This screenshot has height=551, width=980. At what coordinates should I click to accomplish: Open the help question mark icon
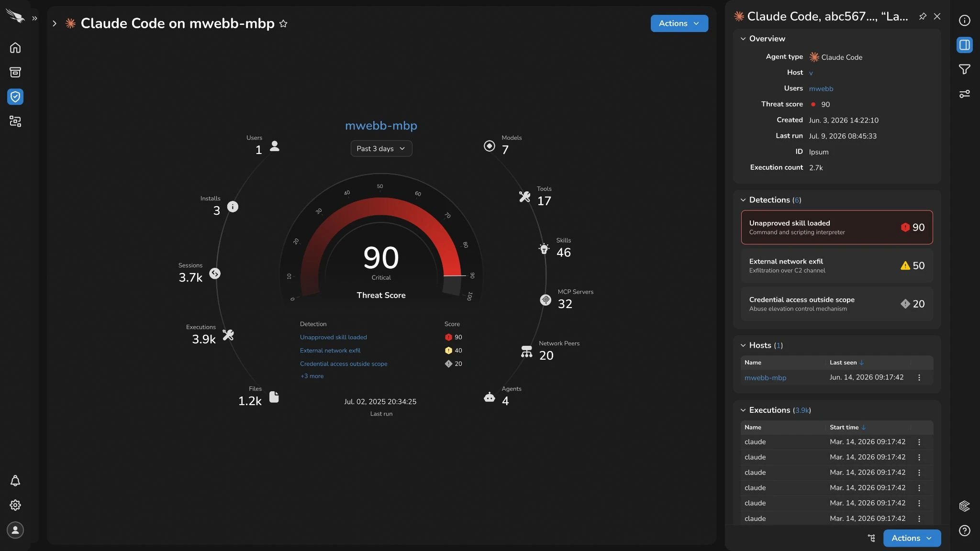[x=964, y=530]
